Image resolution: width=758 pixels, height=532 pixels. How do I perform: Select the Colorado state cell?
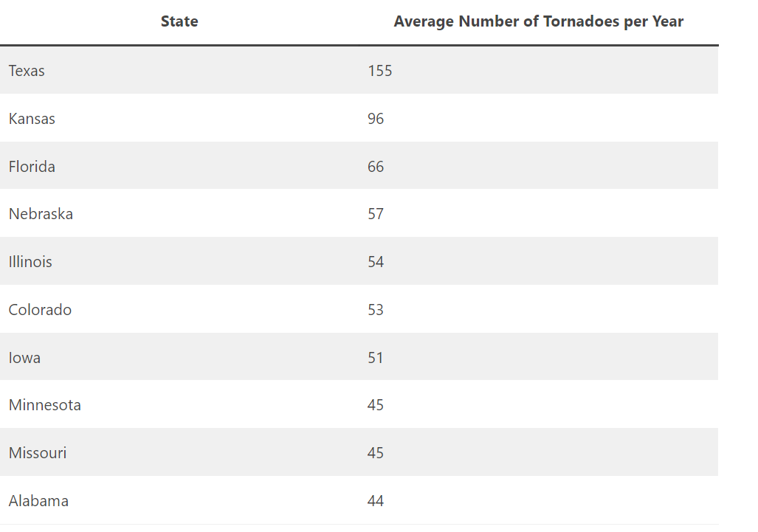[x=40, y=310]
